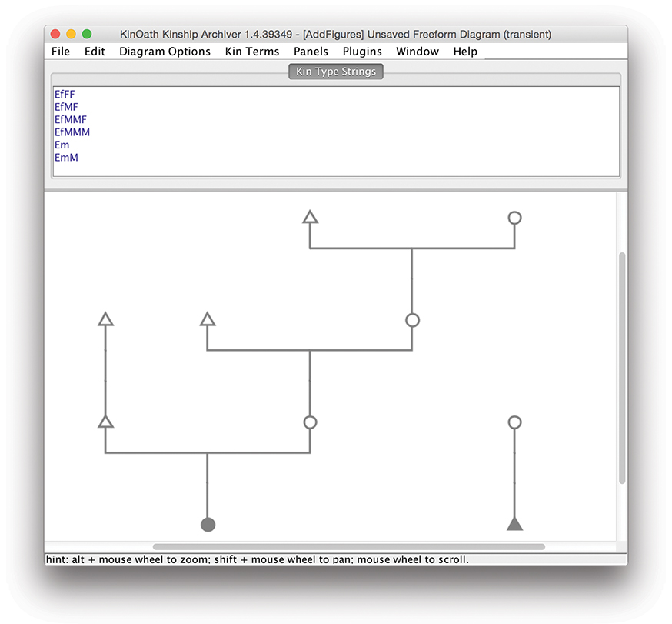The height and width of the screenshot is (624, 672).
Task: Select the leftmost upper triangle node
Action: coord(105,319)
